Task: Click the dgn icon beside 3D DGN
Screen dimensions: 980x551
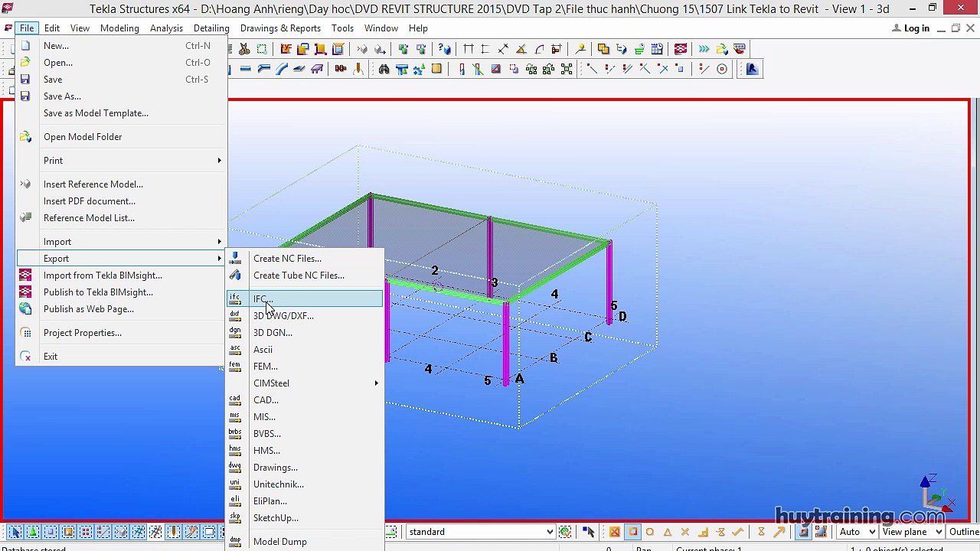Action: (235, 332)
